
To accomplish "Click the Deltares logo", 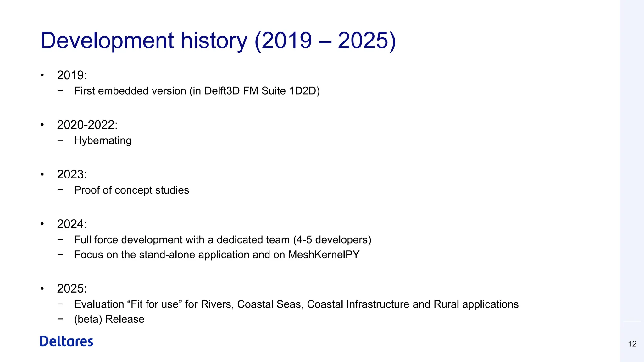I will pos(66,341).
